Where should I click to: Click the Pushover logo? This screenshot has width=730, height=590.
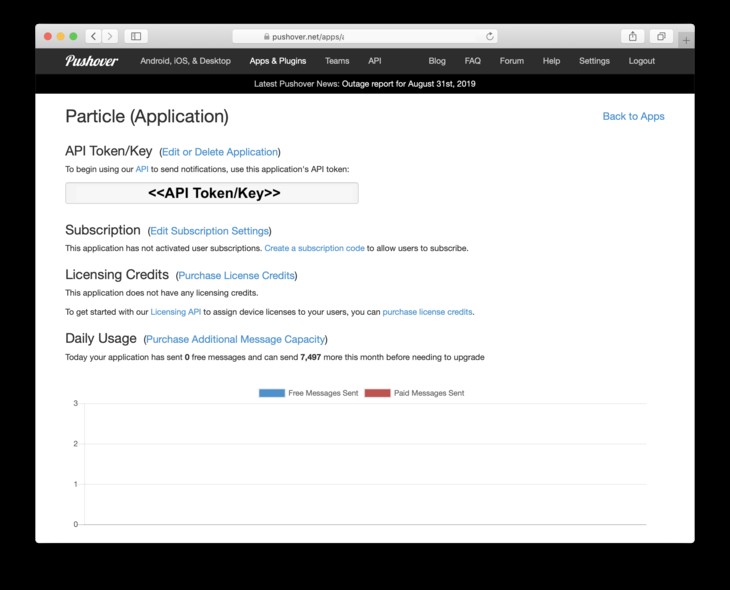click(92, 61)
